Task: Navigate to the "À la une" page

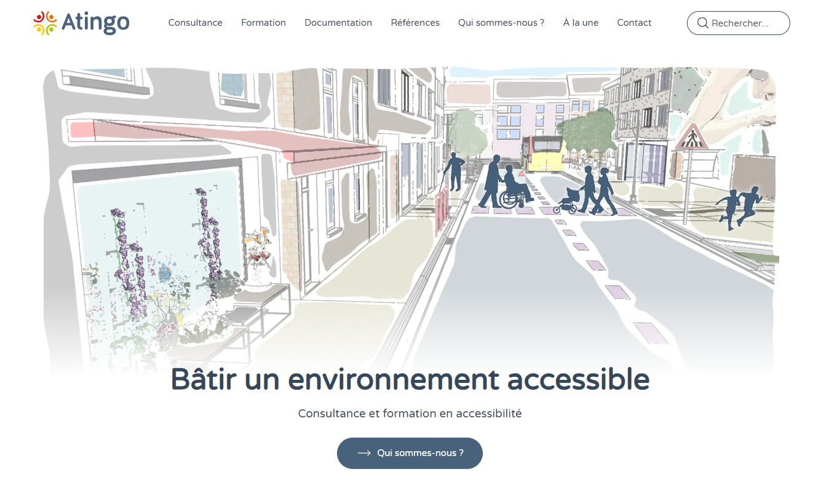Action: coord(581,23)
